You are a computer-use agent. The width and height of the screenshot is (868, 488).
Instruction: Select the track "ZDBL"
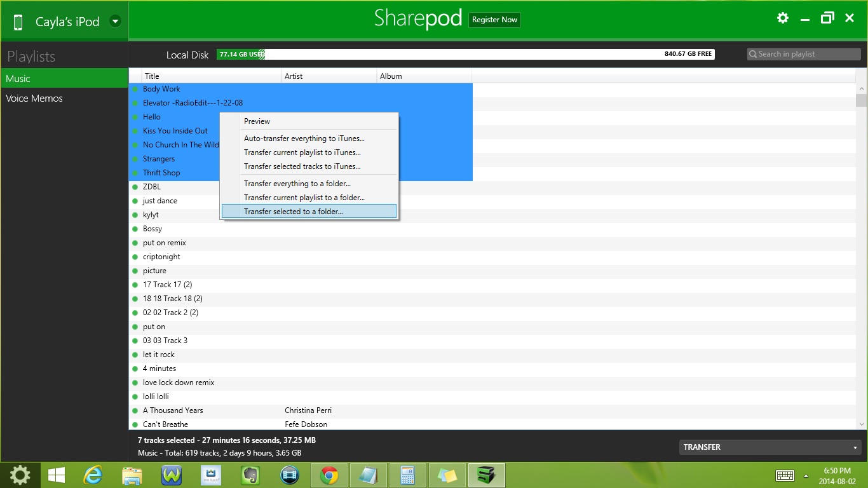click(152, 187)
